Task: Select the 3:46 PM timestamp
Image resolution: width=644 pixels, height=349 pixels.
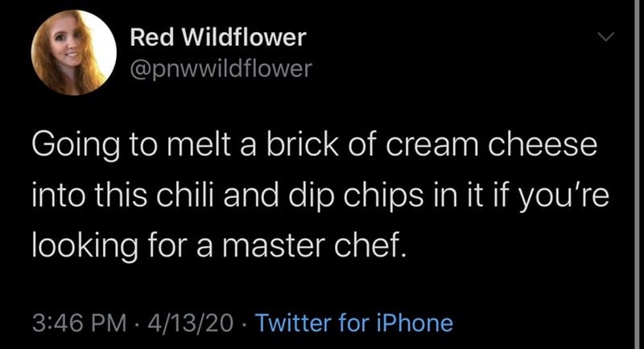Action: (x=79, y=322)
